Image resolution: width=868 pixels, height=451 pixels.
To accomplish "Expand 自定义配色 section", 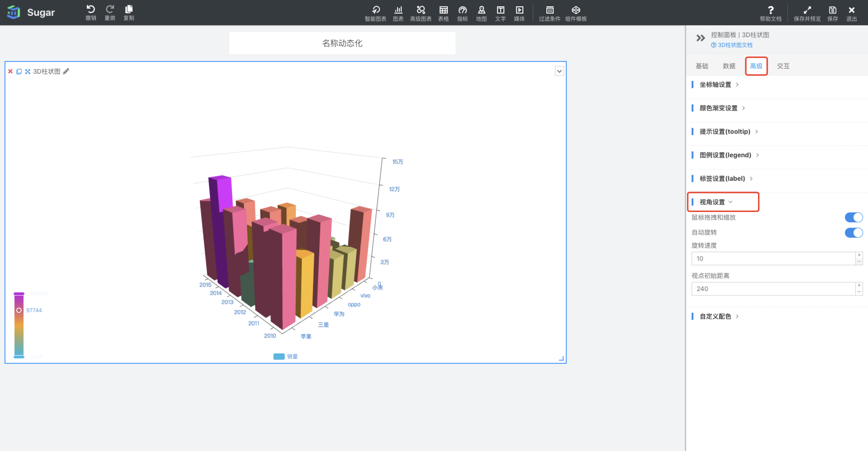I will click(719, 316).
